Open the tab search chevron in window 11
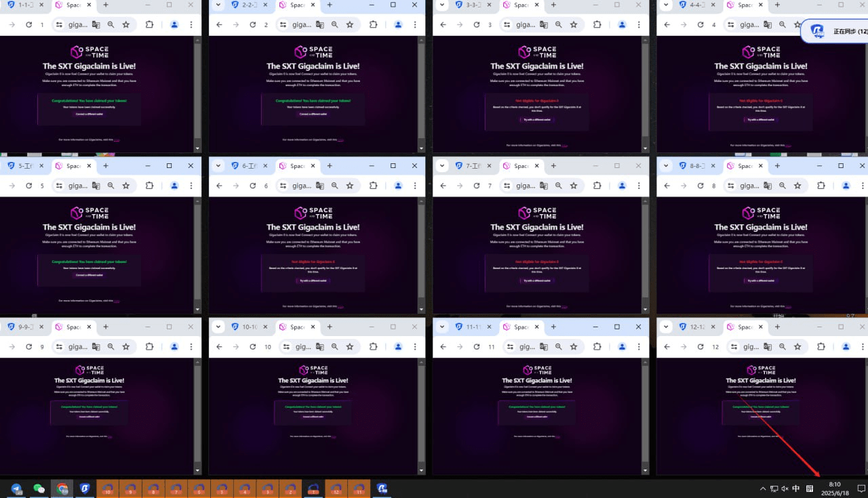The width and height of the screenshot is (868, 498). coord(442,327)
